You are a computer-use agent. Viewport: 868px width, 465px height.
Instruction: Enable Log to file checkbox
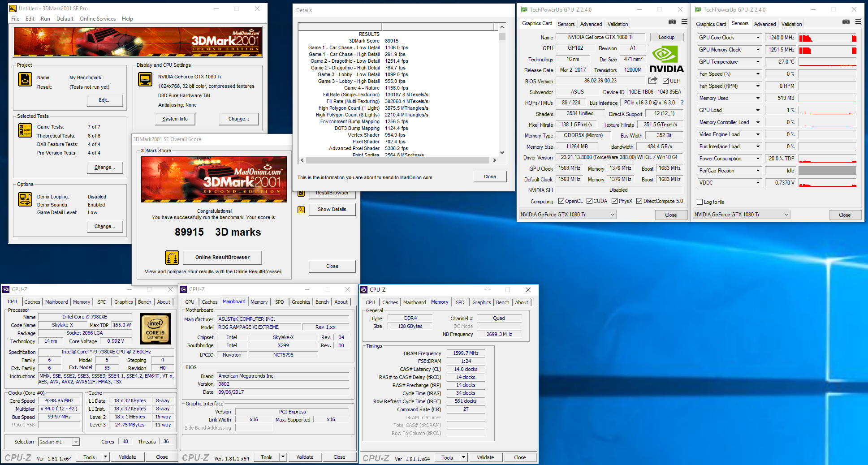(x=700, y=202)
